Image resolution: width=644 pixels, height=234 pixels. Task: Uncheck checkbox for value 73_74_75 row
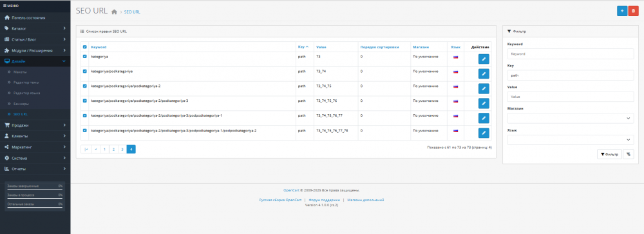tap(85, 86)
